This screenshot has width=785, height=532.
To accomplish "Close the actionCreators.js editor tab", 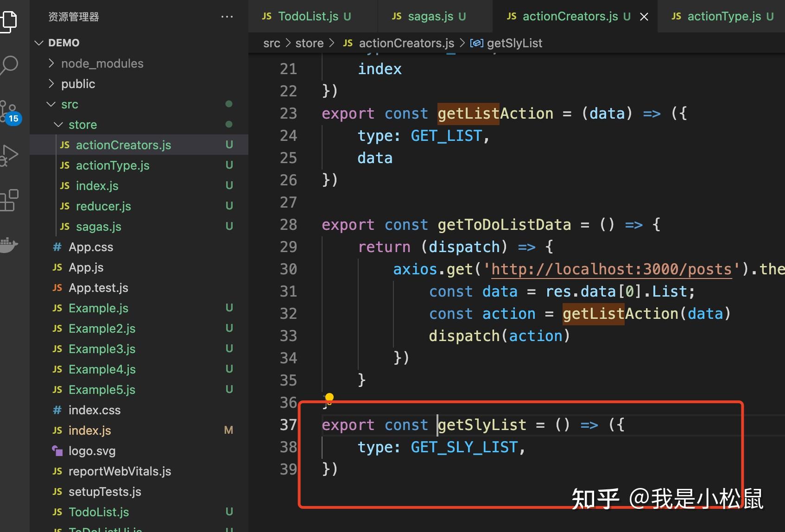I will tap(644, 17).
